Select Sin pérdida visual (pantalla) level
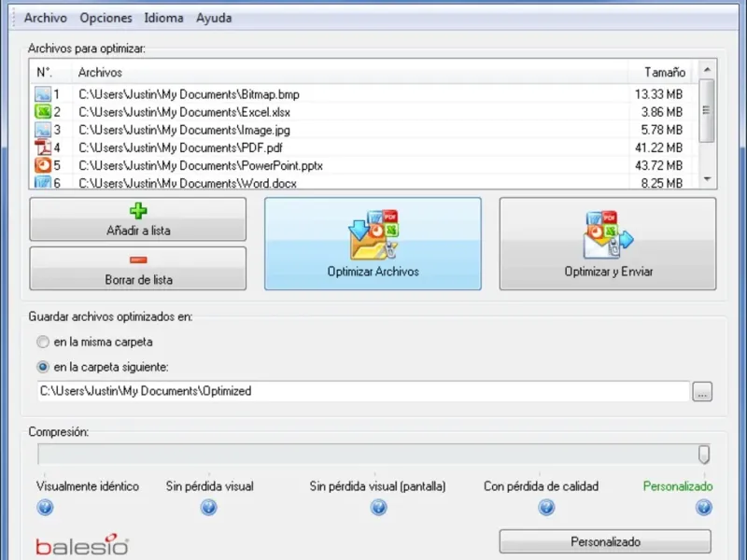The width and height of the screenshot is (747, 560). (x=378, y=486)
